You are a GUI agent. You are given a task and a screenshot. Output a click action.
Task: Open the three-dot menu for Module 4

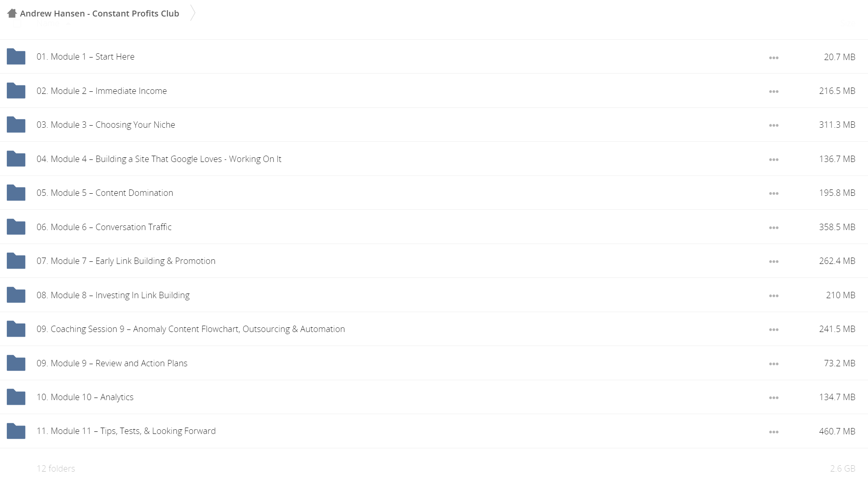click(774, 159)
